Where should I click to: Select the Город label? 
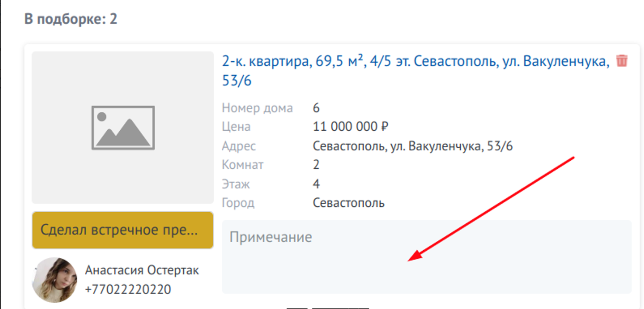coord(238,203)
